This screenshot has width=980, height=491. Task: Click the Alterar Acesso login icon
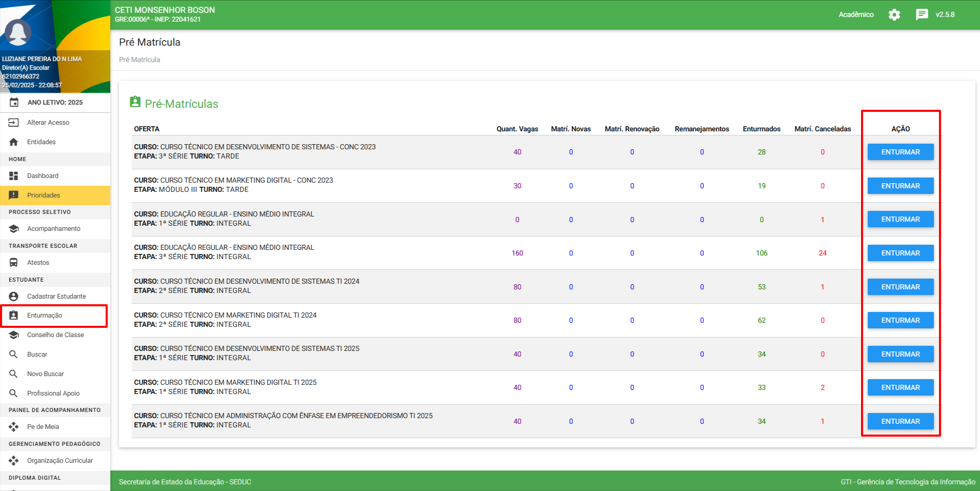[14, 123]
